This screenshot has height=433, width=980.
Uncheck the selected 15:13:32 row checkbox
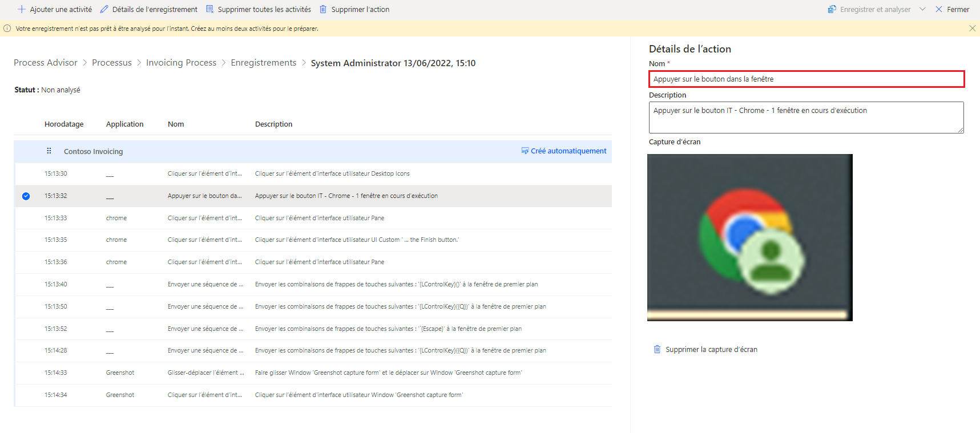click(26, 196)
